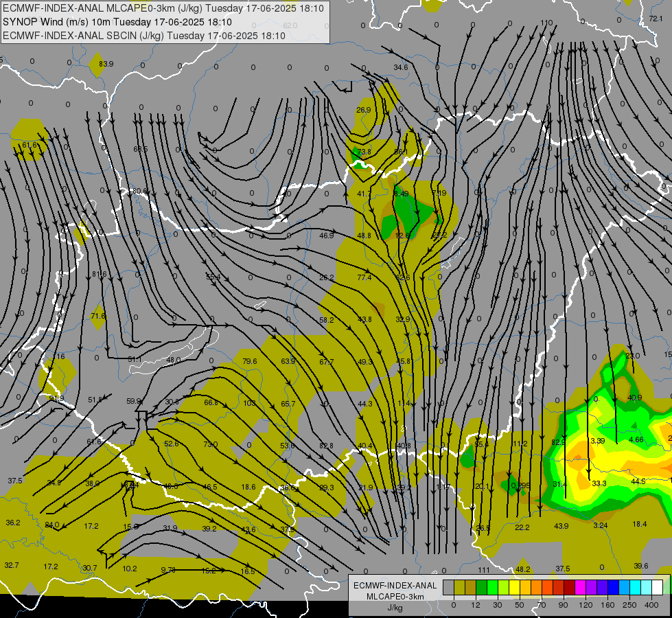Click the grid value 79.6
672x618 pixels.
coord(250,361)
